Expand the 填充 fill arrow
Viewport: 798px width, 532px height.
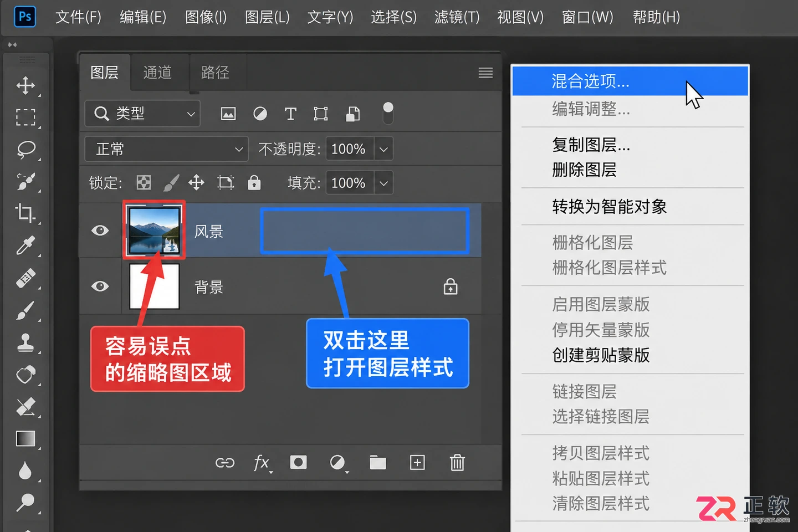pos(383,183)
